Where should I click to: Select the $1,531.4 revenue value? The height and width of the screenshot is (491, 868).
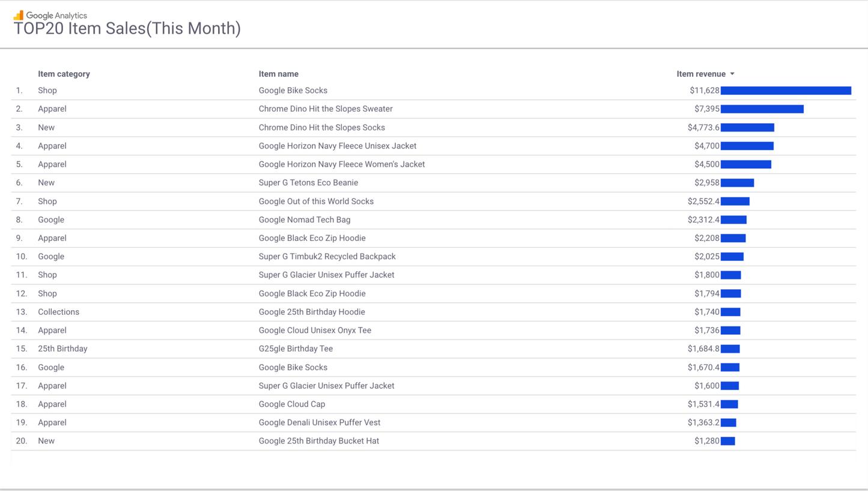pos(703,404)
